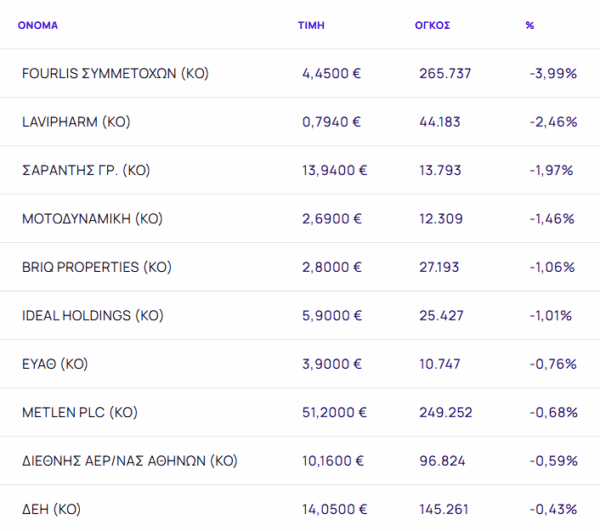Select price 13,9400 € of ΣΑΡΑΝΤΗΣ

334,170
